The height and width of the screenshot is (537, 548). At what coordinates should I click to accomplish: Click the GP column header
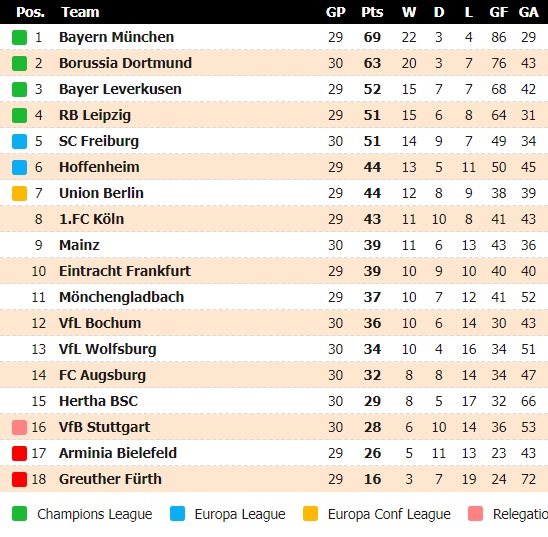pyautogui.click(x=336, y=12)
